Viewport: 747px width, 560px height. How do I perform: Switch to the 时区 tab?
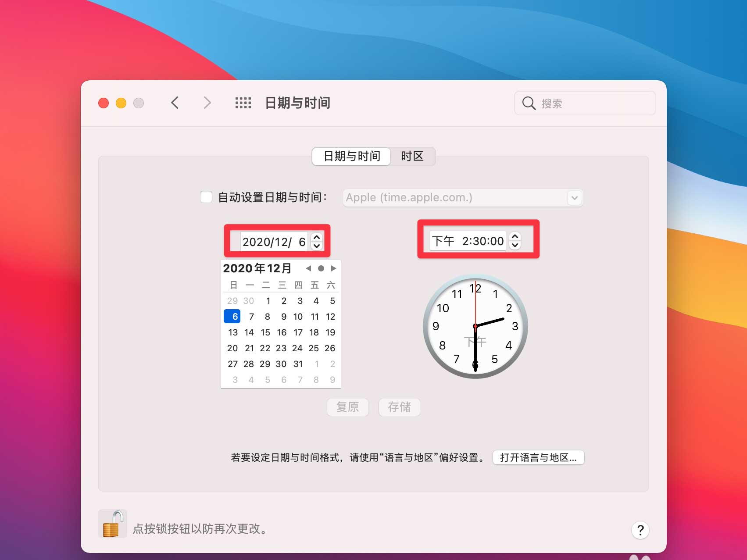pos(412,156)
